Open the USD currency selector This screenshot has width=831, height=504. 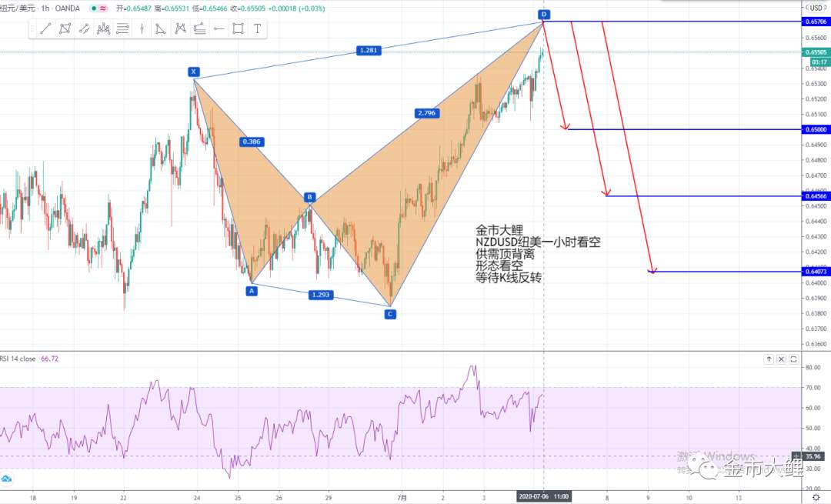[x=816, y=8]
